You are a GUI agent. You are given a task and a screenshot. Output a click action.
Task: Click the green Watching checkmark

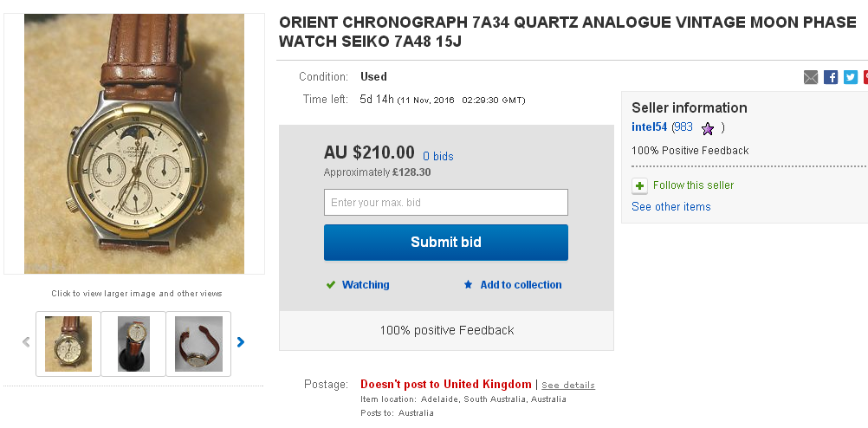(x=330, y=285)
